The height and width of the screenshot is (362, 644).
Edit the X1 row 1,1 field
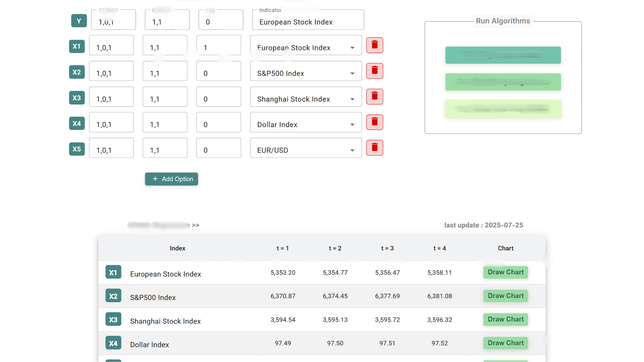pos(165,45)
